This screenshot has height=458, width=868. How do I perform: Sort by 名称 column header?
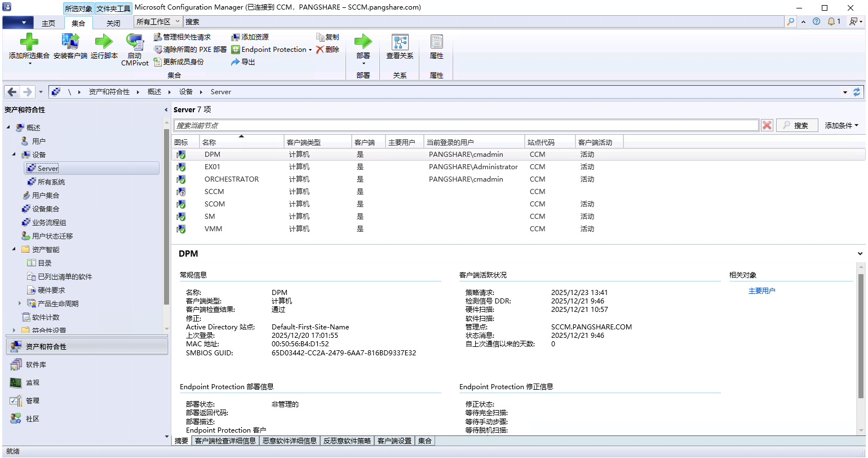242,142
